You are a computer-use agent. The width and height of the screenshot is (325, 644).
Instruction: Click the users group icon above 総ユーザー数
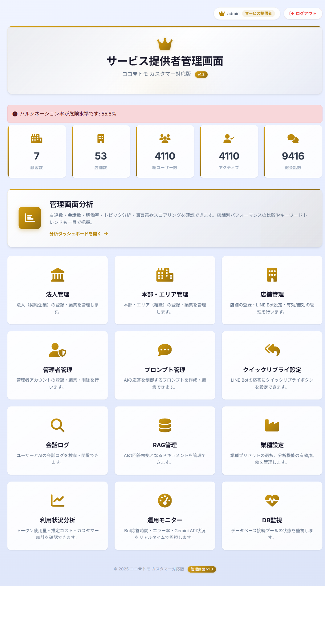coord(165,139)
